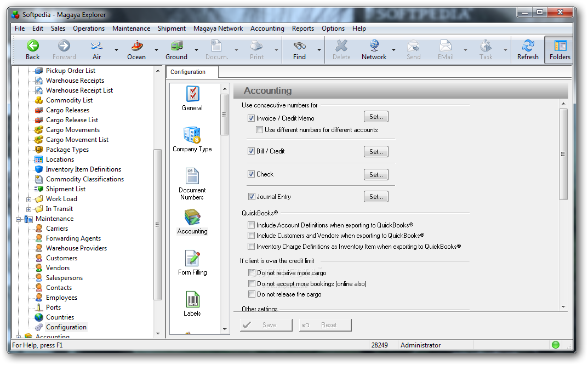Open the Network globe icon

click(374, 46)
